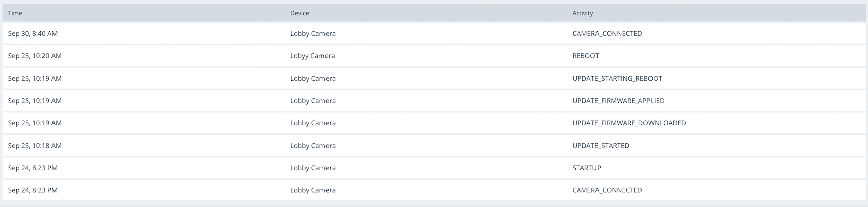Click the UPDATE_FIRMWARE_APPLIED activity

618,101
